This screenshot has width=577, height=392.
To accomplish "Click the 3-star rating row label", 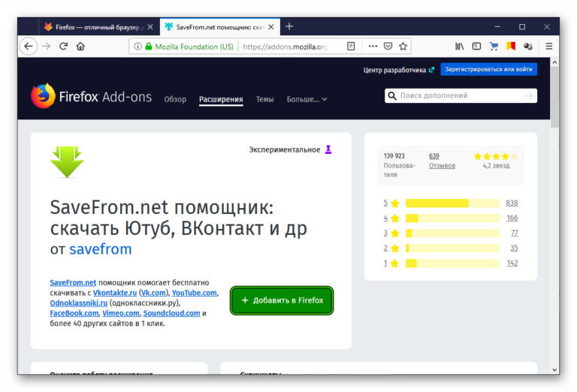I will click(391, 233).
